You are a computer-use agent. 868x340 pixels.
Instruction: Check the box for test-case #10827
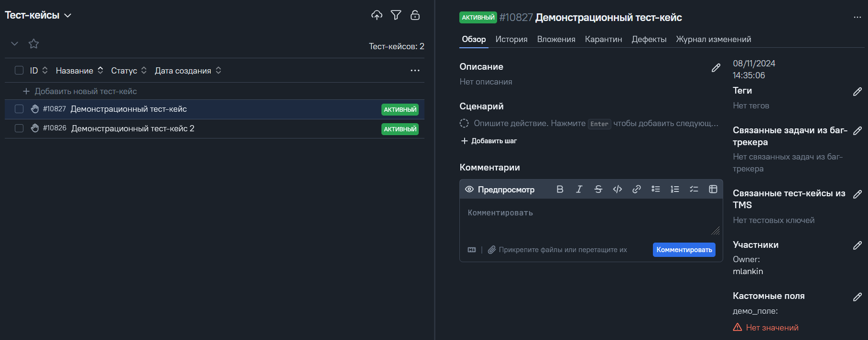point(19,109)
